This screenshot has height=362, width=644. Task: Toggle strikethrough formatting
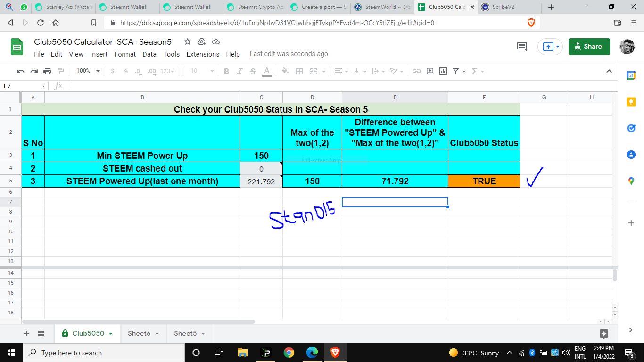point(253,71)
